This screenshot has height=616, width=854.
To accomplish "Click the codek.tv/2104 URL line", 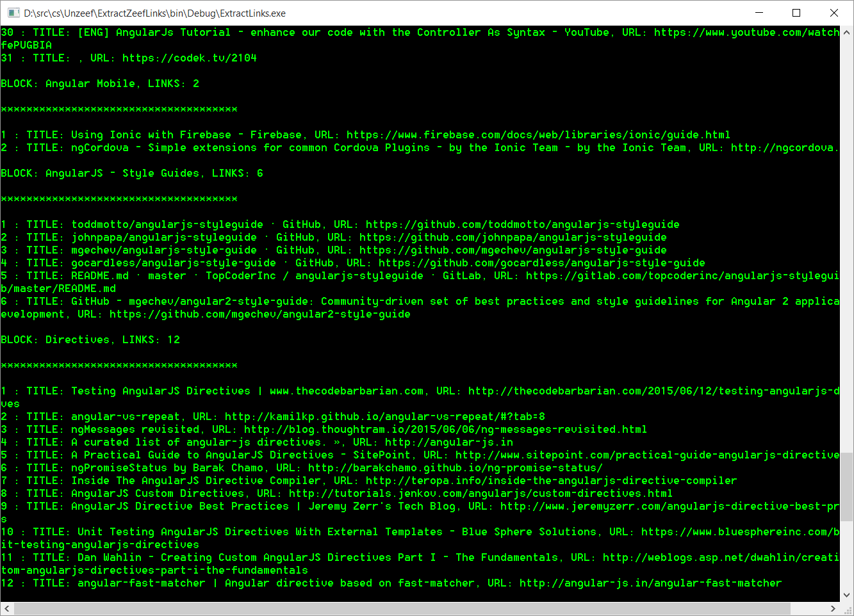I will click(x=129, y=58).
